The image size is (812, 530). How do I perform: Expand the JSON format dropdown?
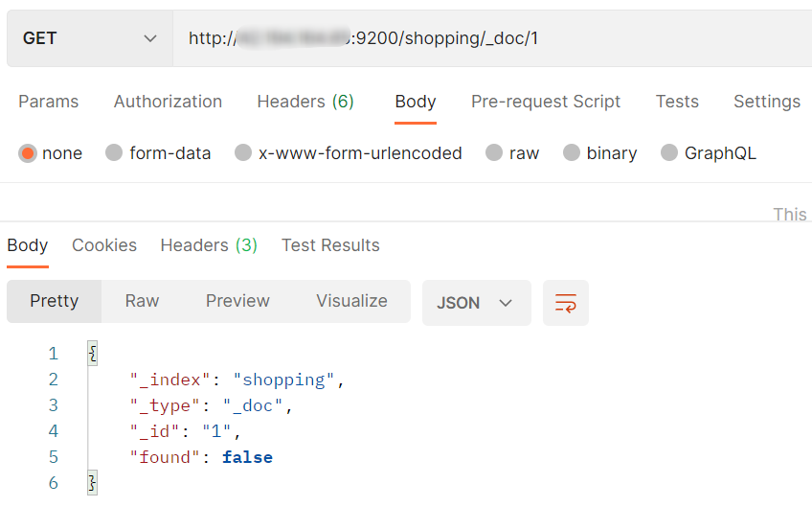(x=476, y=303)
